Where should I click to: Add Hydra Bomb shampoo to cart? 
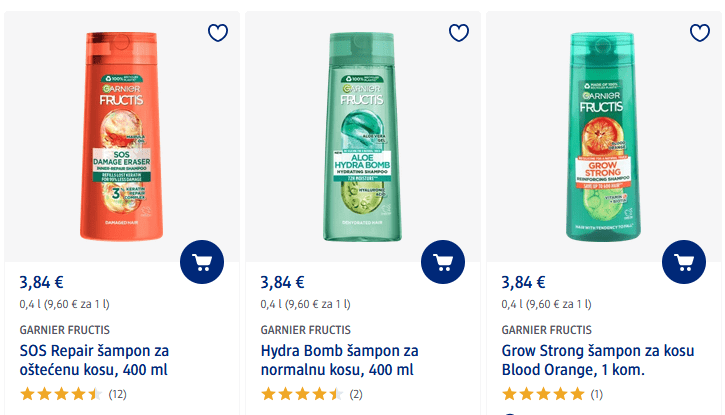(443, 263)
